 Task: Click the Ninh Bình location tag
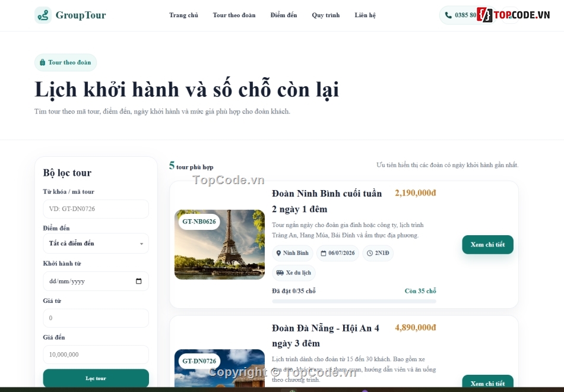(x=293, y=253)
